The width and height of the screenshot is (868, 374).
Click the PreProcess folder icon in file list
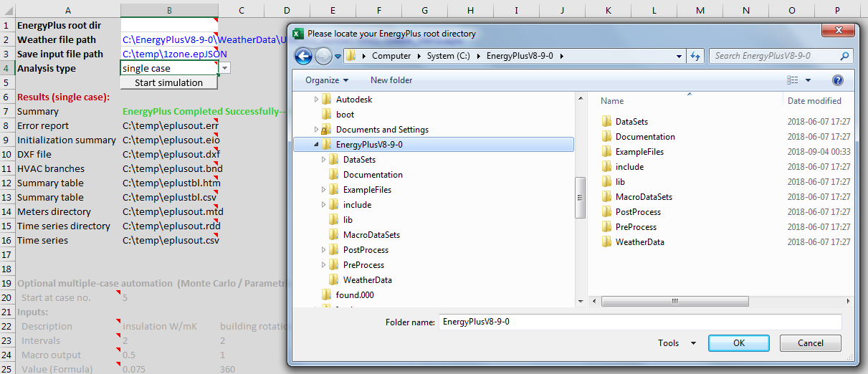606,227
